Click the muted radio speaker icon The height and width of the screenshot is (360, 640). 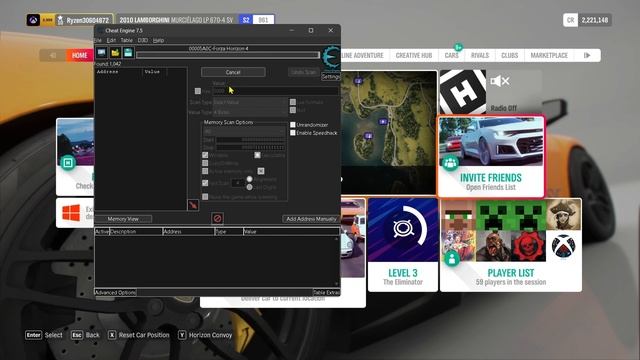(500, 81)
